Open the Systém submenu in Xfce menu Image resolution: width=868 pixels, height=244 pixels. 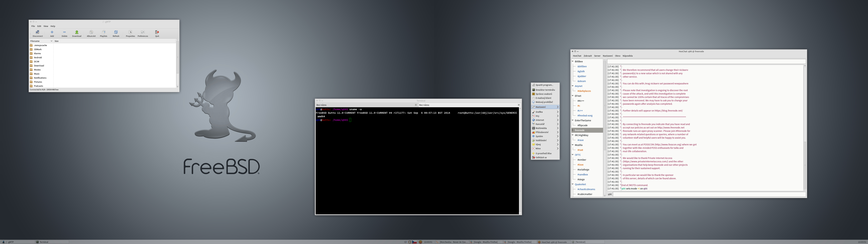point(545,136)
